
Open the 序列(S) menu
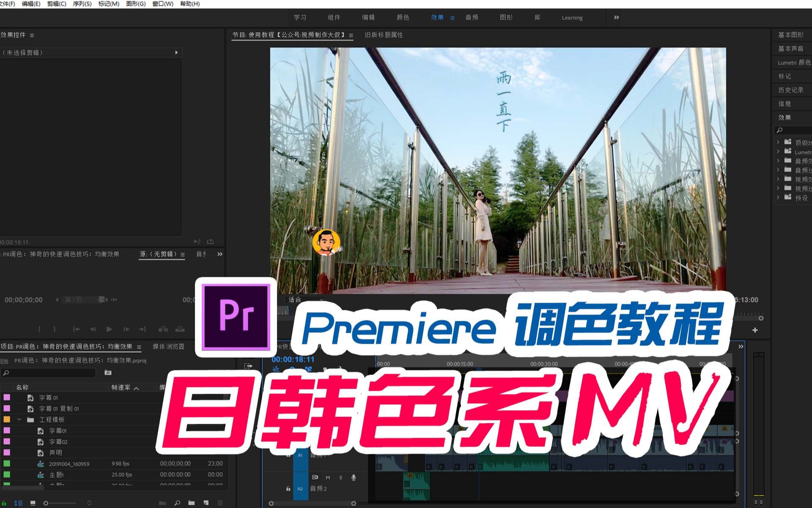click(82, 4)
